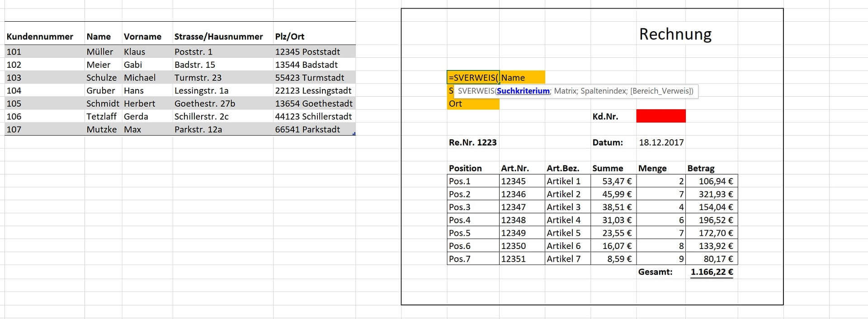Screen dimensions: 868x319
Task: Click the Datum: label cell
Action: click(613, 142)
